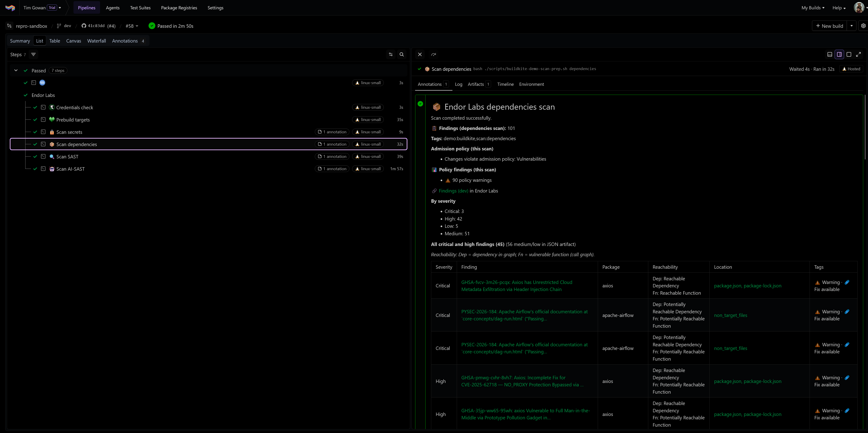Switch to side-by-side panel layout

tap(839, 54)
